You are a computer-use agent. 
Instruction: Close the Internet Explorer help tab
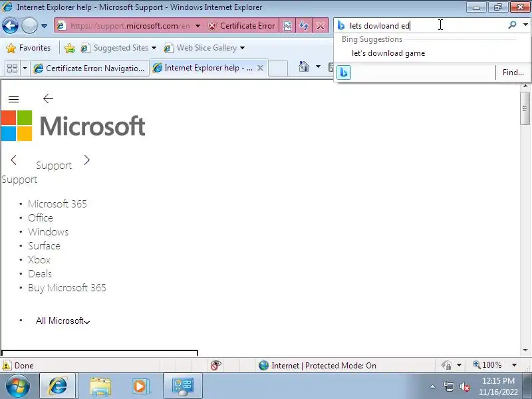(x=260, y=68)
